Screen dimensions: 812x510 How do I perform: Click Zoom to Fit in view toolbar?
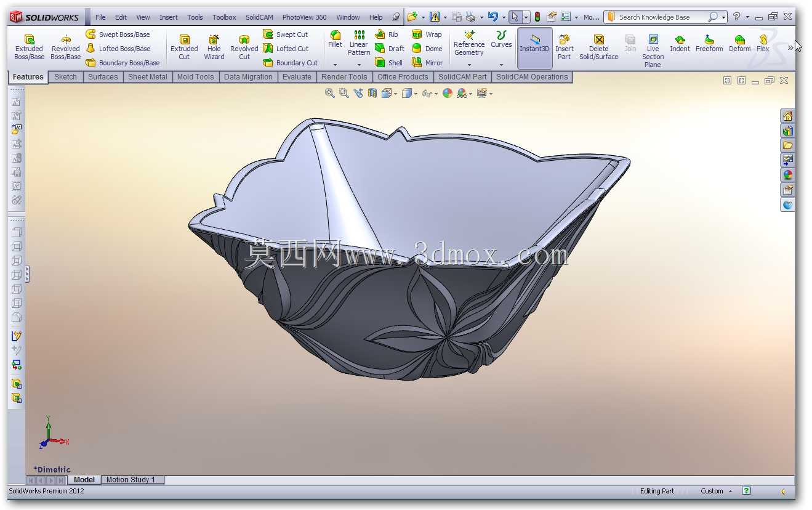pyautogui.click(x=329, y=93)
